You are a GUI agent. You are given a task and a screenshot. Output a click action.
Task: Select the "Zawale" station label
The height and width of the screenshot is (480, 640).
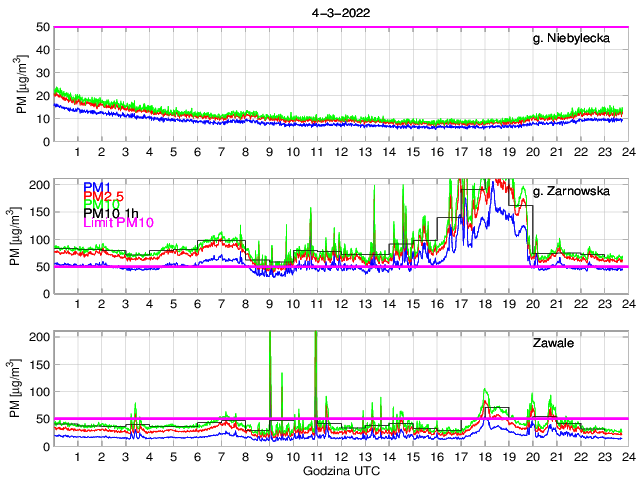(553, 343)
